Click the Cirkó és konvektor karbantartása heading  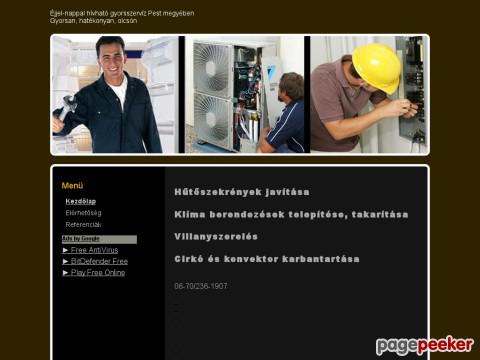click(267, 259)
